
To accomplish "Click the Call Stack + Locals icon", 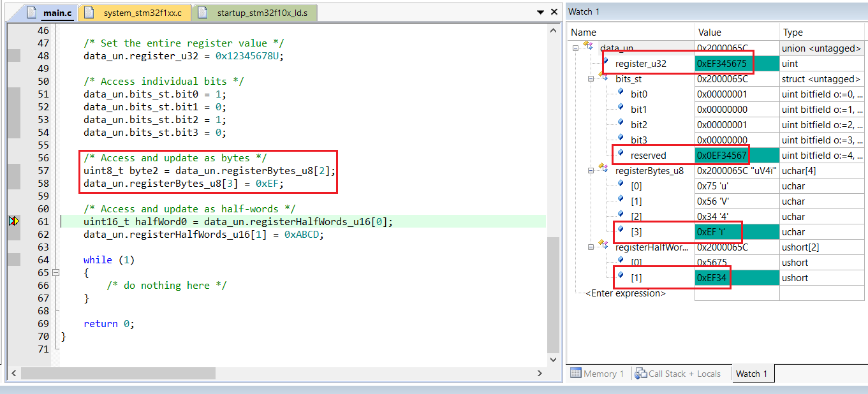I will click(x=640, y=374).
